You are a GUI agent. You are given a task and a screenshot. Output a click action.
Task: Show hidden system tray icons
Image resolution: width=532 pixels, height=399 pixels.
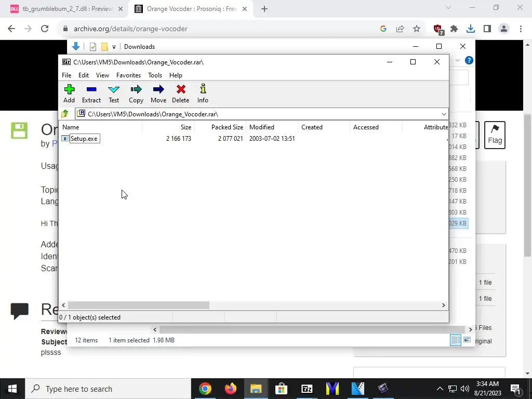(440, 389)
